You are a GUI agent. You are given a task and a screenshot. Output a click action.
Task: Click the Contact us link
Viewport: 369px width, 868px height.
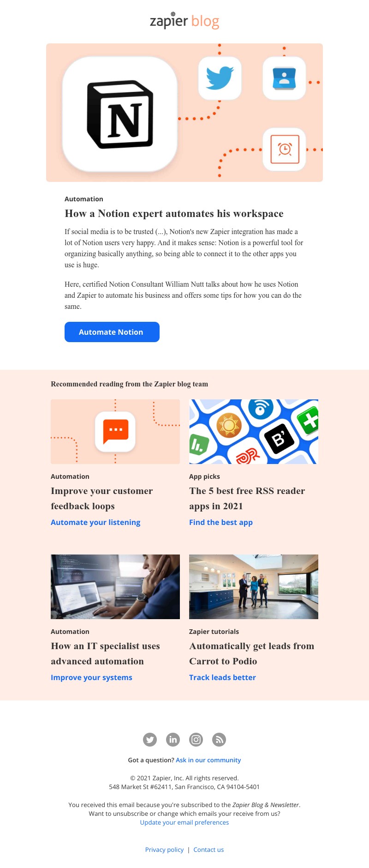(208, 850)
